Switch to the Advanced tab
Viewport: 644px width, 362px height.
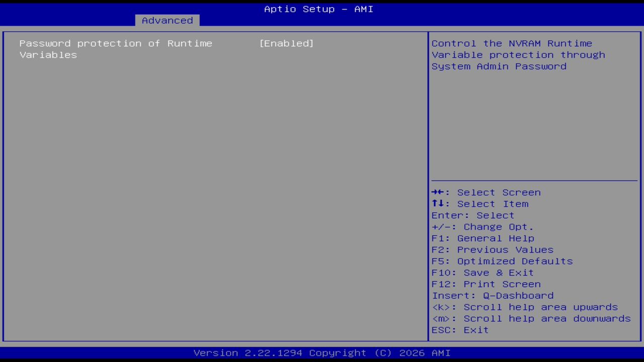tap(167, 20)
